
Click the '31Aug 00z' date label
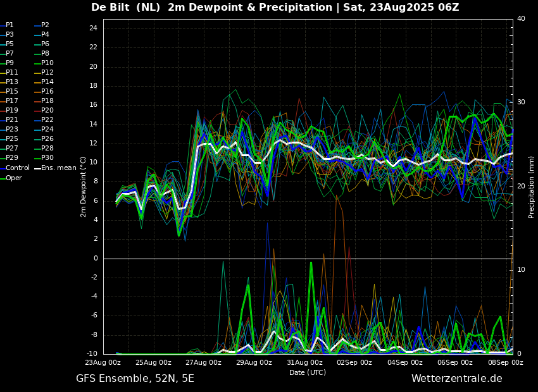pos(304,362)
